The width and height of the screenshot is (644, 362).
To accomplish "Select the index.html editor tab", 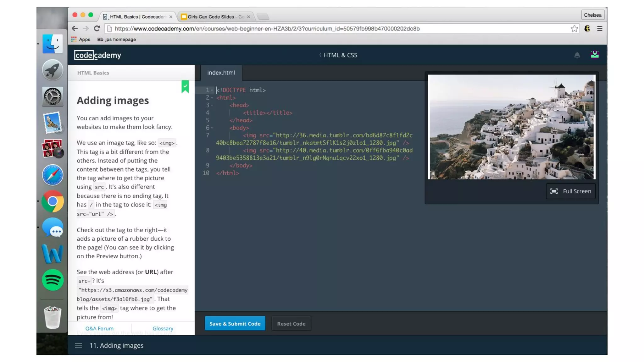I will pyautogui.click(x=221, y=73).
